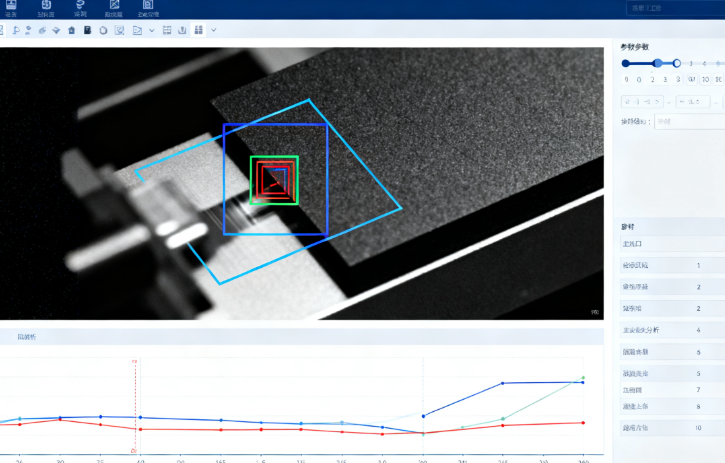
Task: Click the image checklist icon in toolbar
Action: coord(119,30)
